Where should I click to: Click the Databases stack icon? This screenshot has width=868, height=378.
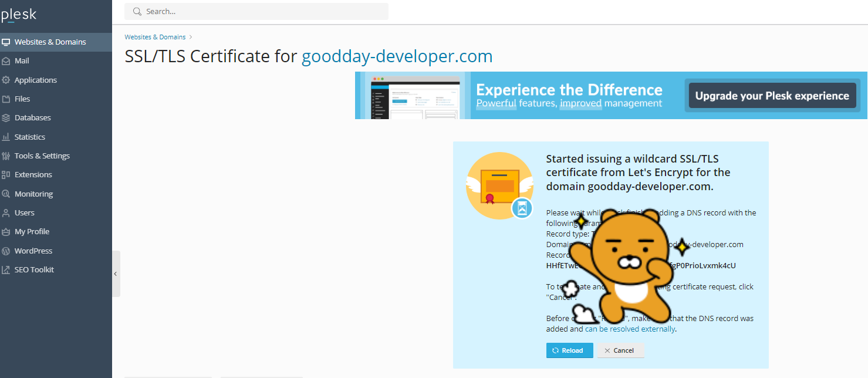pyautogui.click(x=6, y=118)
